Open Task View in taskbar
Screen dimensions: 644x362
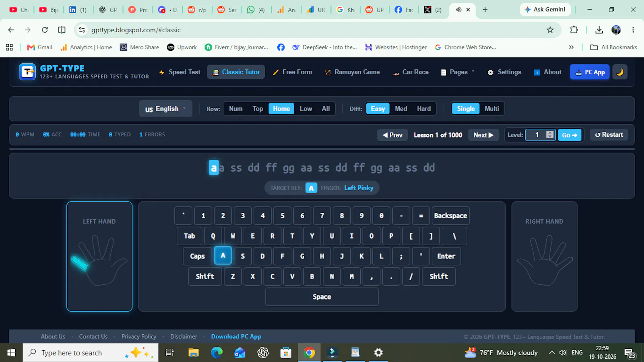coord(170,353)
